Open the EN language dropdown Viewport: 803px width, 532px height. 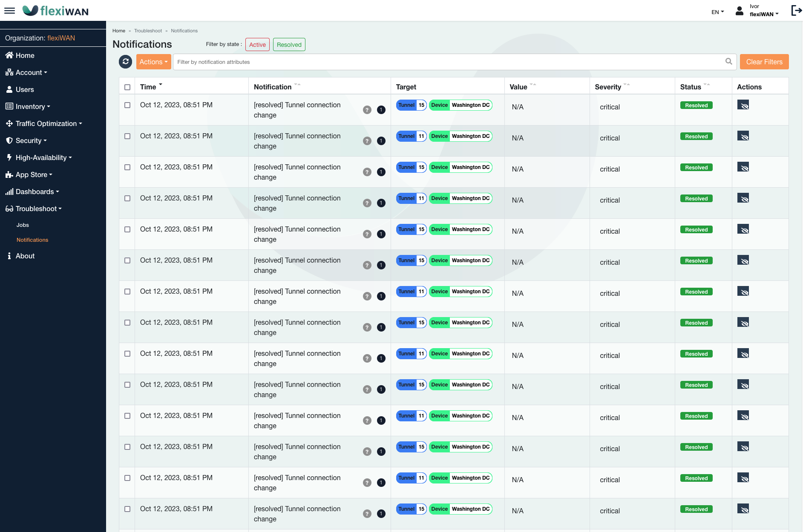717,12
